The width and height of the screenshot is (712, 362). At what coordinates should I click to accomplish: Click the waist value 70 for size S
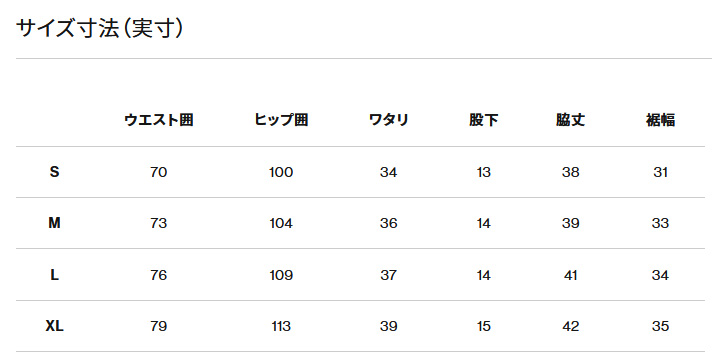[x=158, y=172]
